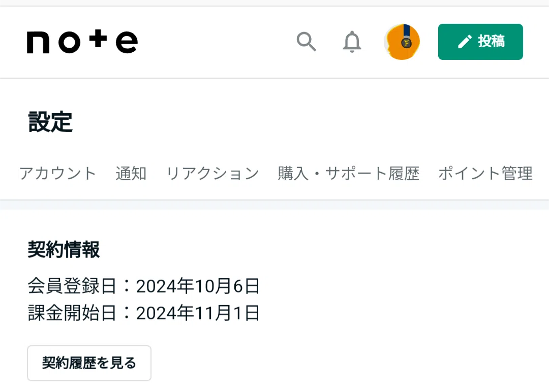Click the gray divider band below the tabs
The height and width of the screenshot is (392, 549).
(274, 205)
